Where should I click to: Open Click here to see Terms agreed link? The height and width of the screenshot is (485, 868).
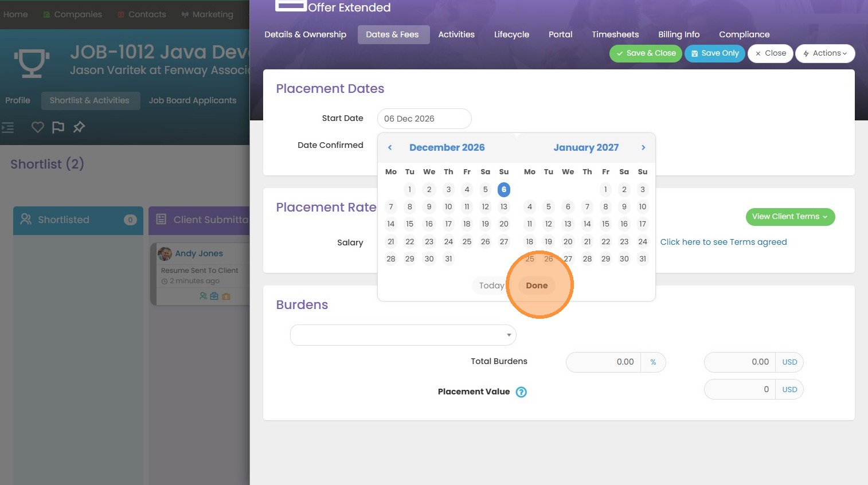tap(724, 242)
